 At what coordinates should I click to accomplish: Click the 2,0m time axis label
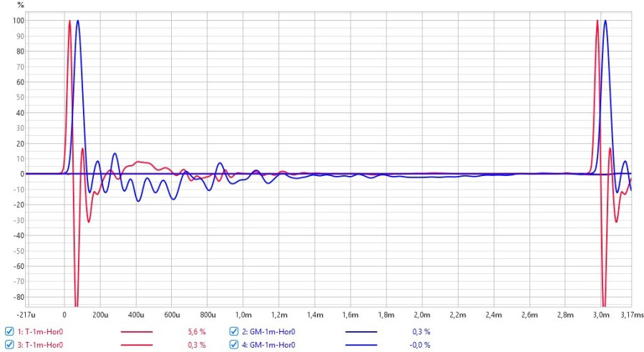click(422, 315)
